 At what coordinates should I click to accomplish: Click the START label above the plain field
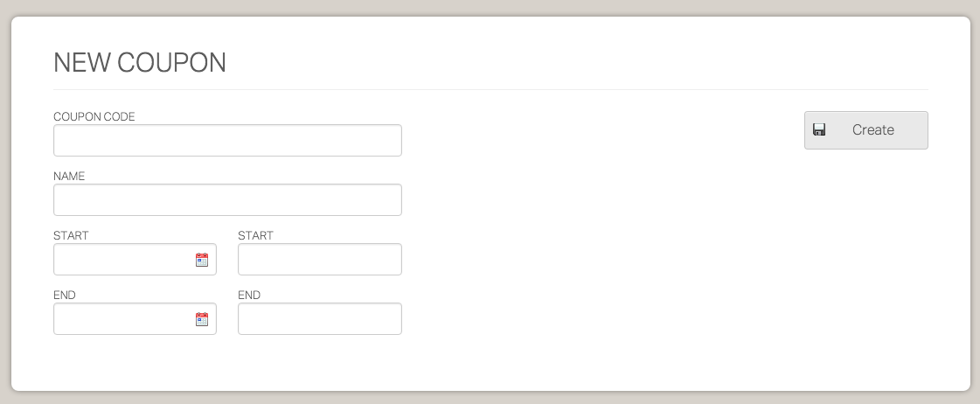(x=255, y=235)
